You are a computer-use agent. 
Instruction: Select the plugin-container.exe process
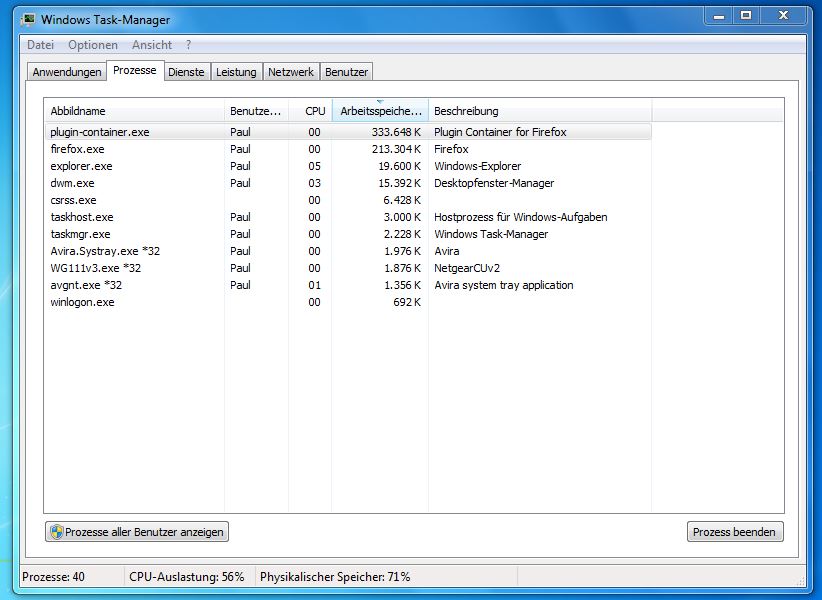(x=348, y=132)
